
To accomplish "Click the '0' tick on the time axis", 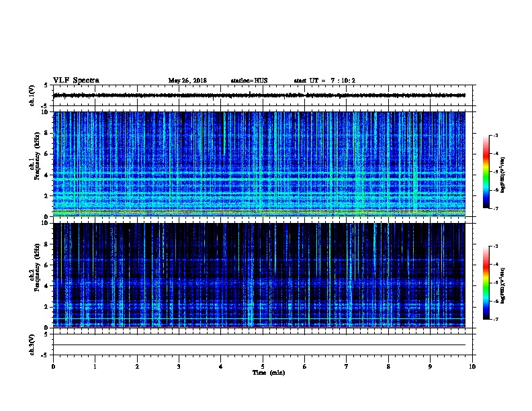I will tap(53, 366).
